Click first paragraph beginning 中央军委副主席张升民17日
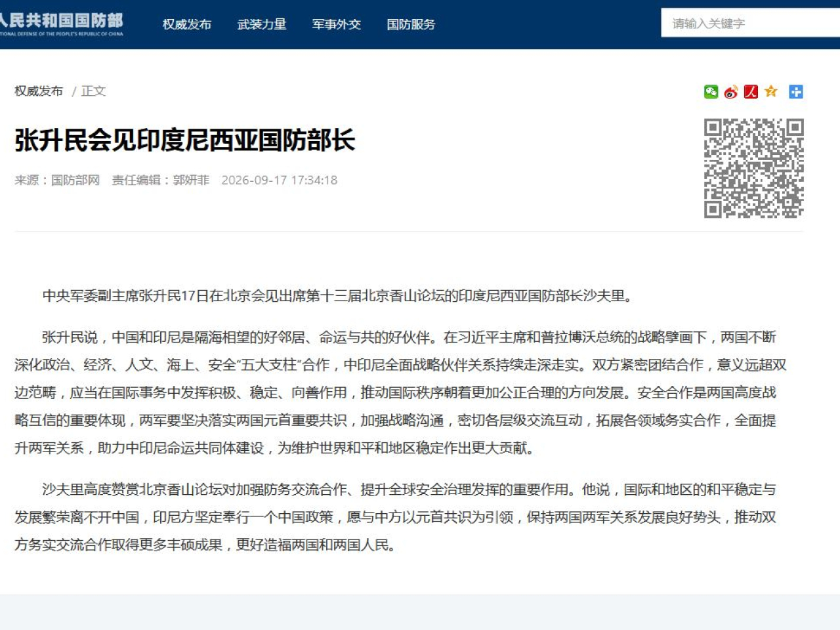This screenshot has height=630, width=840. [x=339, y=296]
